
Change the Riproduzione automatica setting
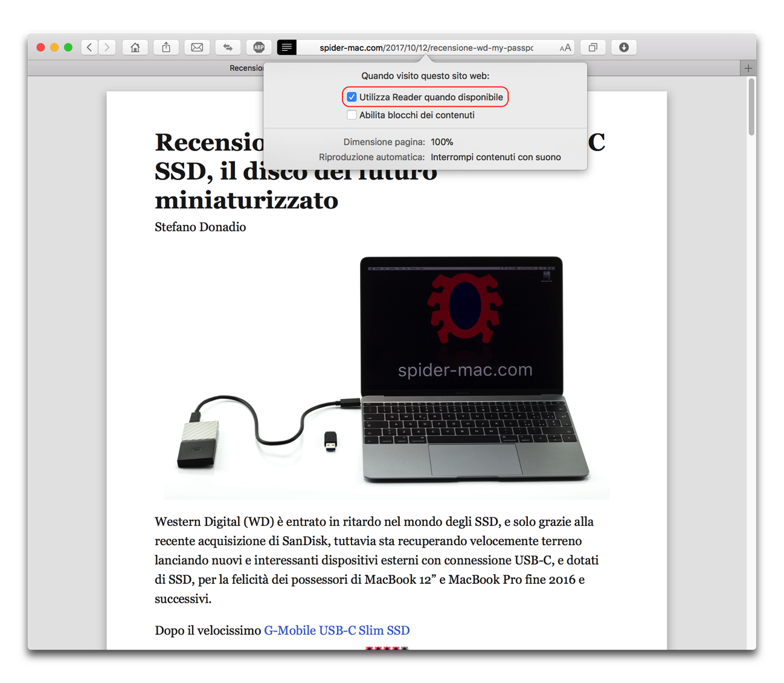[495, 157]
